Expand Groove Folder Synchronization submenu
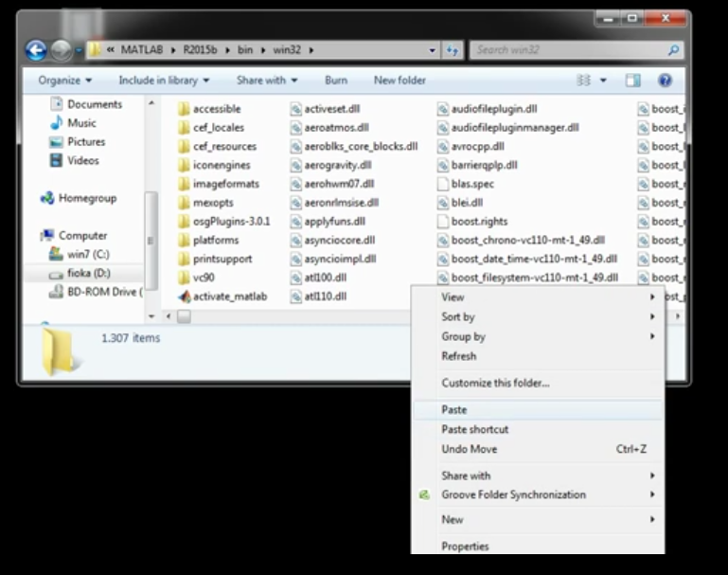Image resolution: width=728 pixels, height=575 pixels. (x=538, y=494)
